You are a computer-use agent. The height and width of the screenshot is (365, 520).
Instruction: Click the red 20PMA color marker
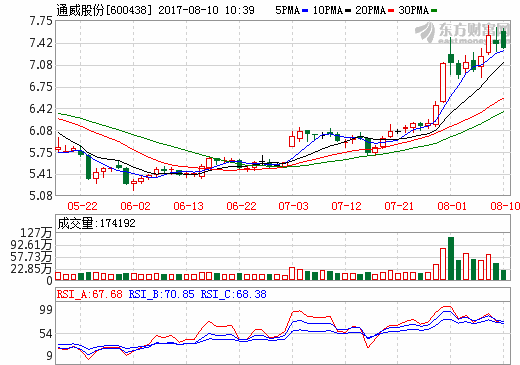point(391,11)
